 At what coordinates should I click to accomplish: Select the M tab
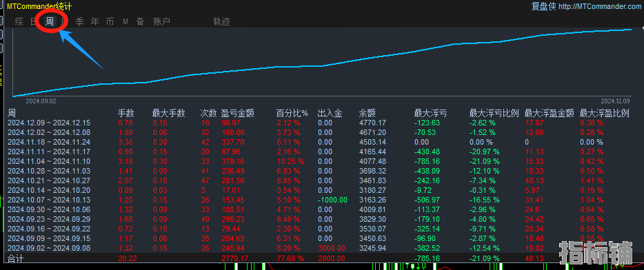(125, 22)
